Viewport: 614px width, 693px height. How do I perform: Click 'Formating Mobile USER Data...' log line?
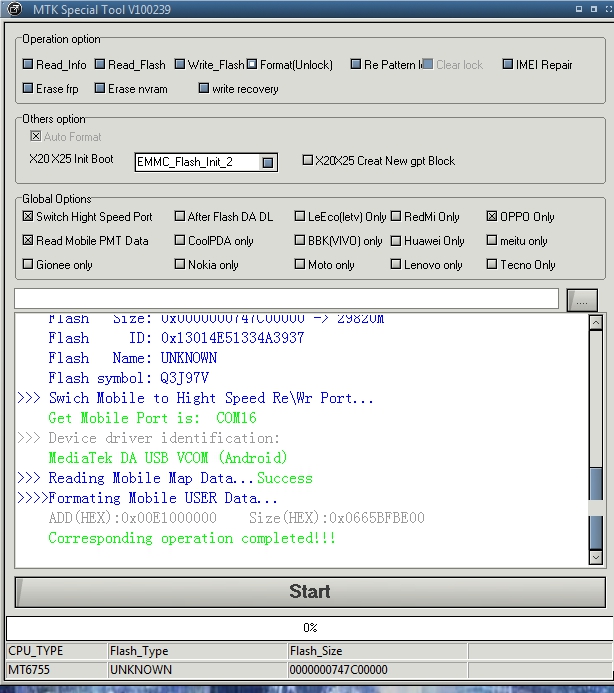147,498
